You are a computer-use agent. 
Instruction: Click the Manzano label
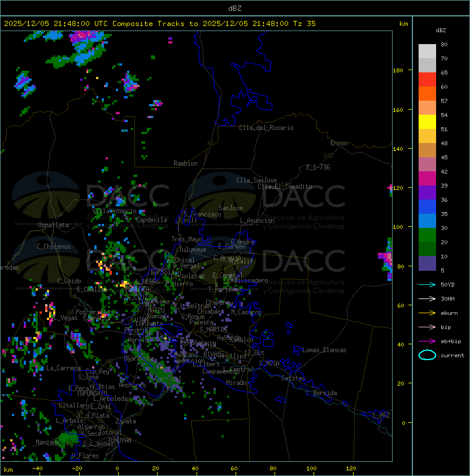pos(47,442)
